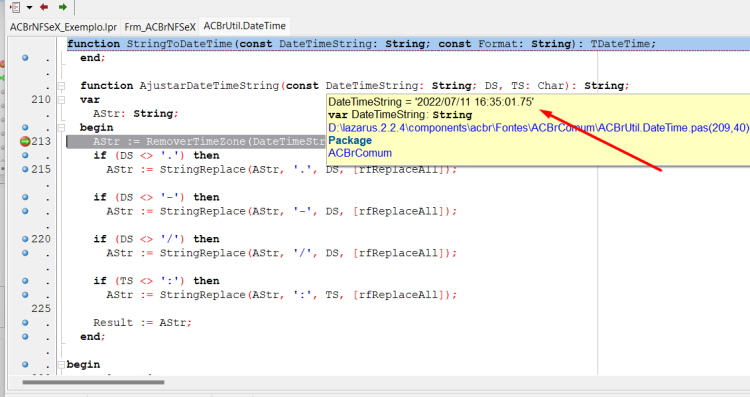Open the jump history dropdown arrow
The image size is (750, 397).
tap(29, 8)
